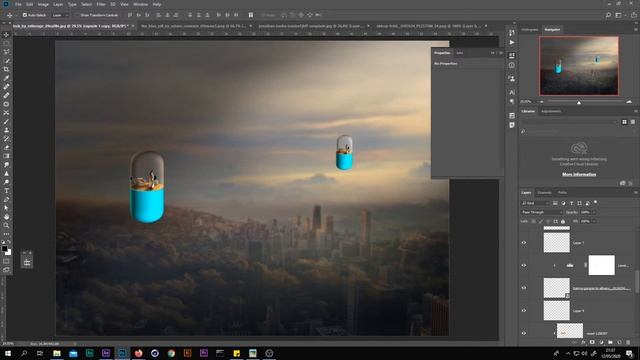The height and width of the screenshot is (360, 640).
Task: Open the Character panel icon
Action: (512, 93)
